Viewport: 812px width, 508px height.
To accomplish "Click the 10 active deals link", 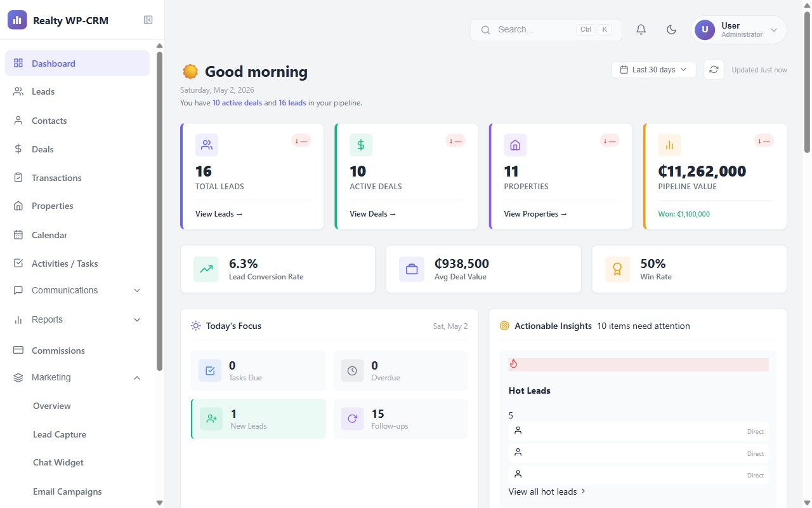I will pyautogui.click(x=237, y=102).
